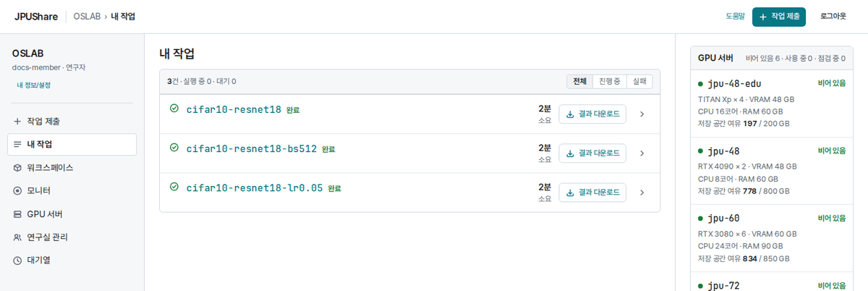Expand cifar10-resnet18-lr0.05 row with its chevron
Screen dimensions: 868x291
[642, 193]
